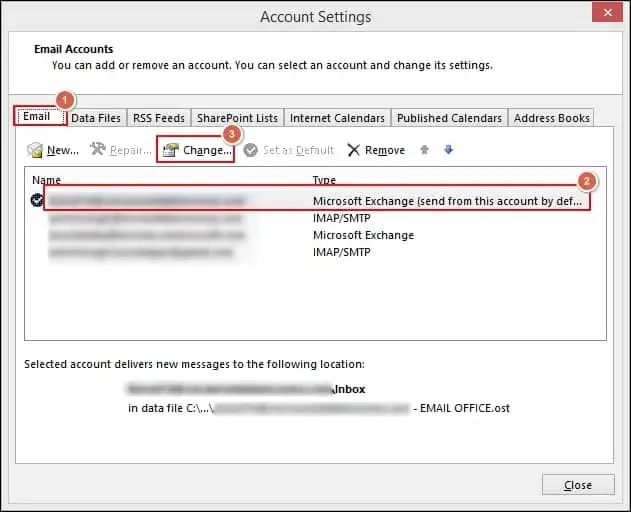Switch to Address Books tab
Screen dimensions: 631x512
tap(551, 118)
